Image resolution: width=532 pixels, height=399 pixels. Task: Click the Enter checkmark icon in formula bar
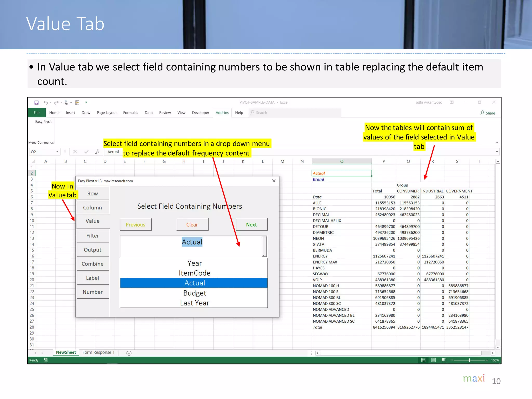click(x=86, y=152)
